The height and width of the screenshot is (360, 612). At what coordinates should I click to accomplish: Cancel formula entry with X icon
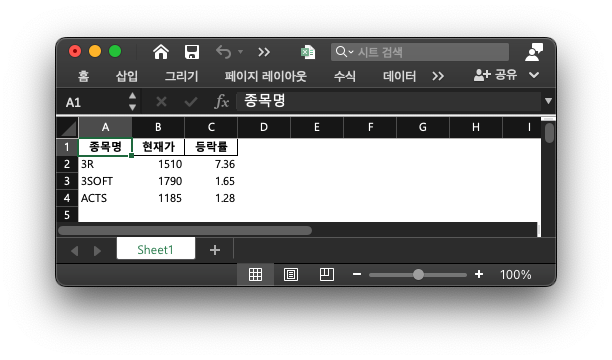coord(161,102)
